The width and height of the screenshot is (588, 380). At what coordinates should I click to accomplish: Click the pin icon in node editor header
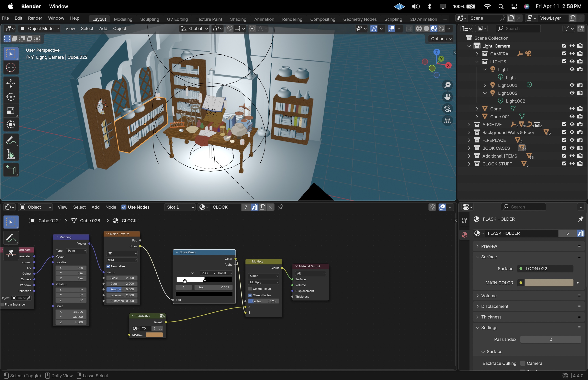(x=280, y=207)
